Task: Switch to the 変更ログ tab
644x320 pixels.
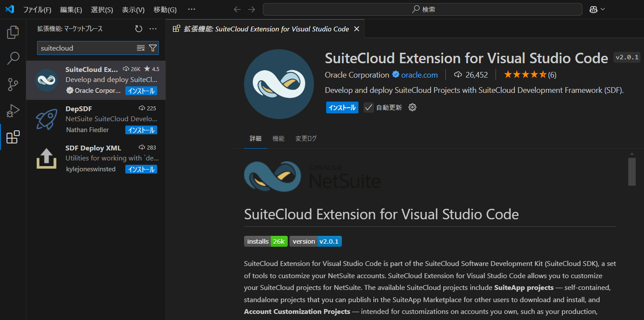Action: (306, 138)
